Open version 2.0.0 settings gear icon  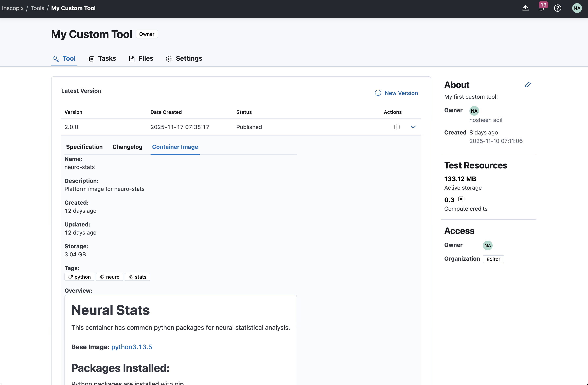click(397, 127)
